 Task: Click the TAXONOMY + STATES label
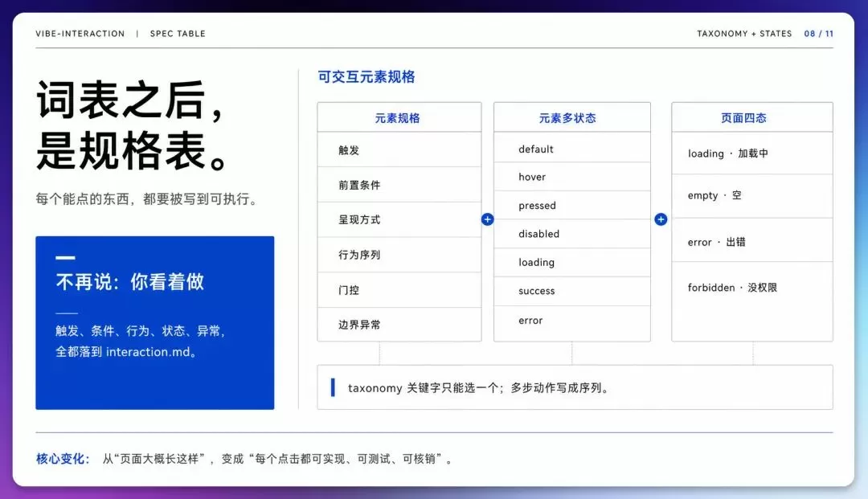click(x=744, y=34)
